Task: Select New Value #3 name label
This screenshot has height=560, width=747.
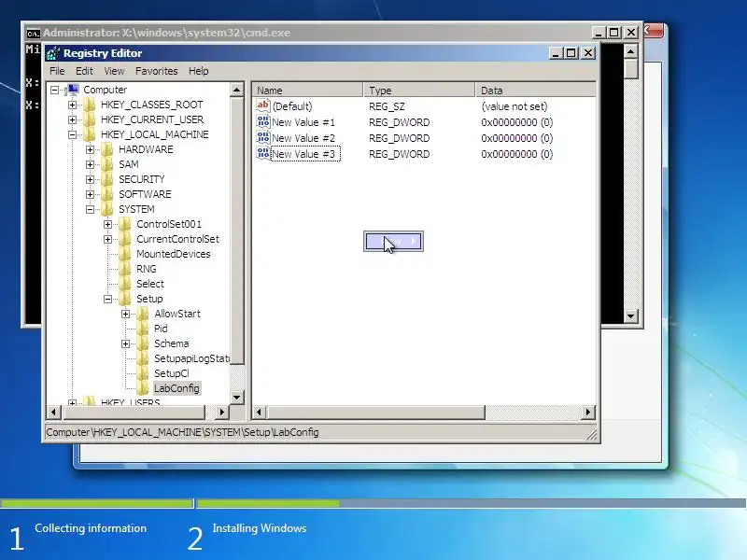Action: [x=303, y=154]
